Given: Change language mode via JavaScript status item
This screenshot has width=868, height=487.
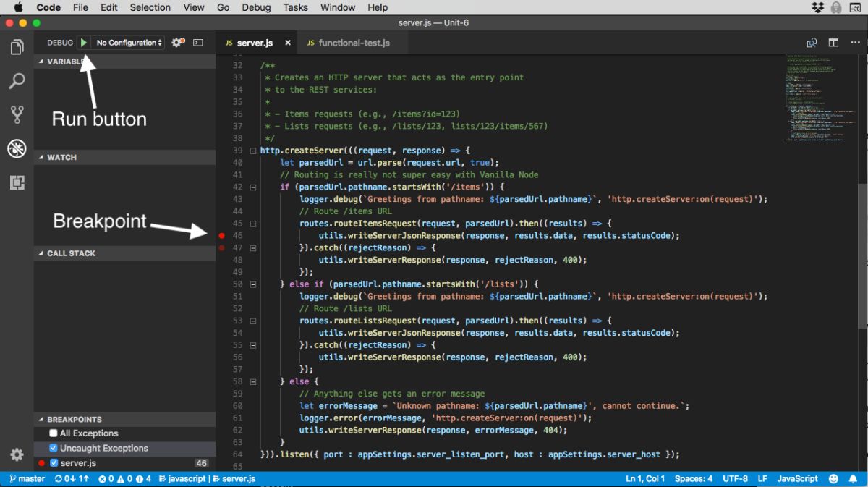Looking at the screenshot, I should [x=798, y=479].
